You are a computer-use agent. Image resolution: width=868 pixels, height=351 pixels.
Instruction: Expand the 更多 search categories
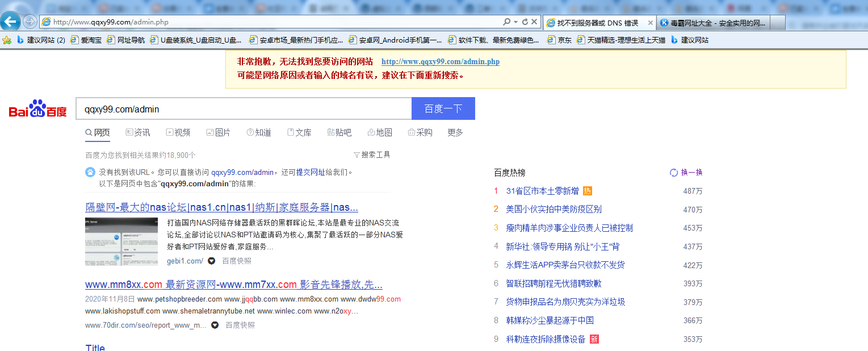(455, 132)
